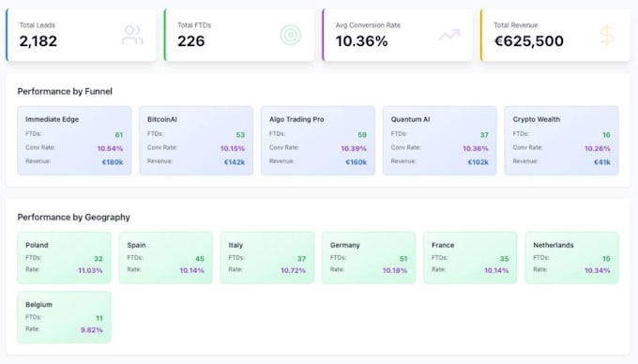Select Immediate Edge revenue €180k
Viewport: 638px width, 364px height.
pos(113,162)
